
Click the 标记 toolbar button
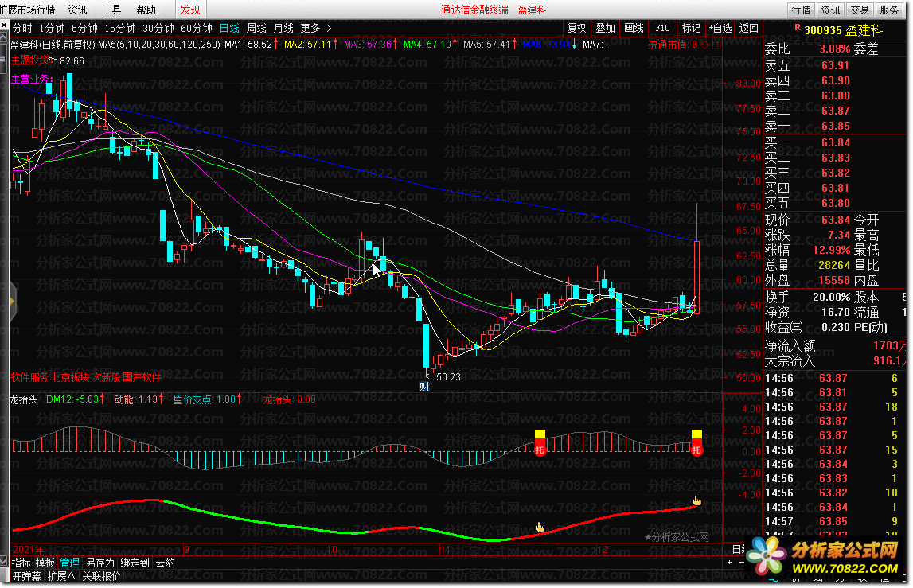(691, 28)
